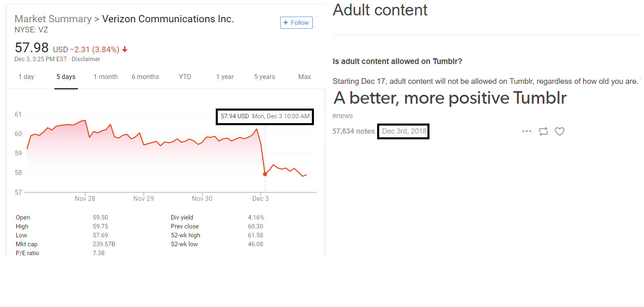The image size is (644, 307).
Task: Select the 1 day range tab
Action: click(x=26, y=77)
